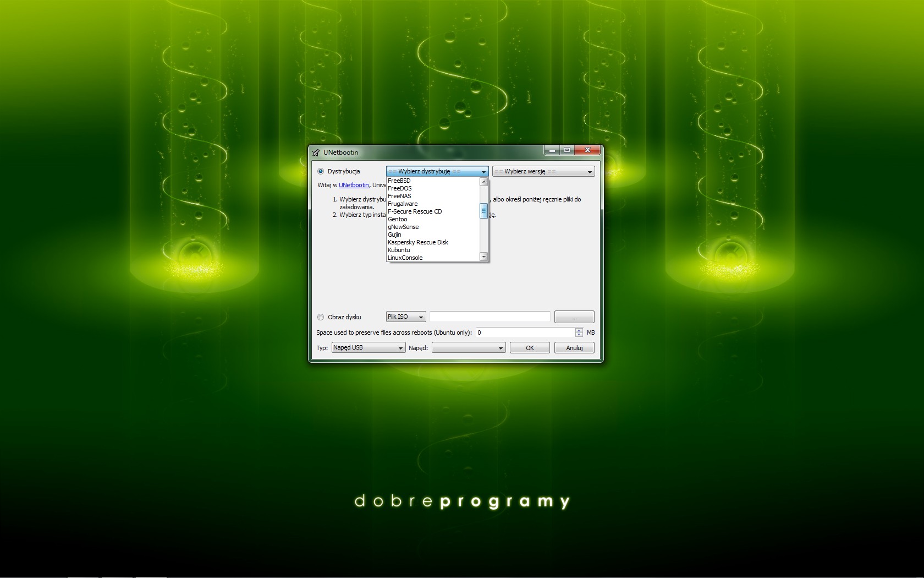Viewport: 924px width, 578px height.
Task: Open the UNetbootin hyperlink
Action: (x=354, y=185)
